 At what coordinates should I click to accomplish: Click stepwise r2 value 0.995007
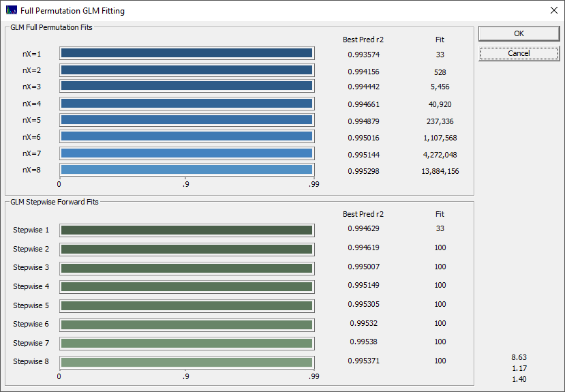point(363,267)
